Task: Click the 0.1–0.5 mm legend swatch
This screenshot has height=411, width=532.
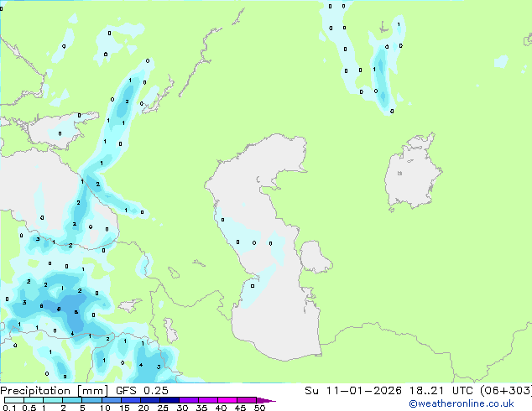Action: click(x=14, y=400)
